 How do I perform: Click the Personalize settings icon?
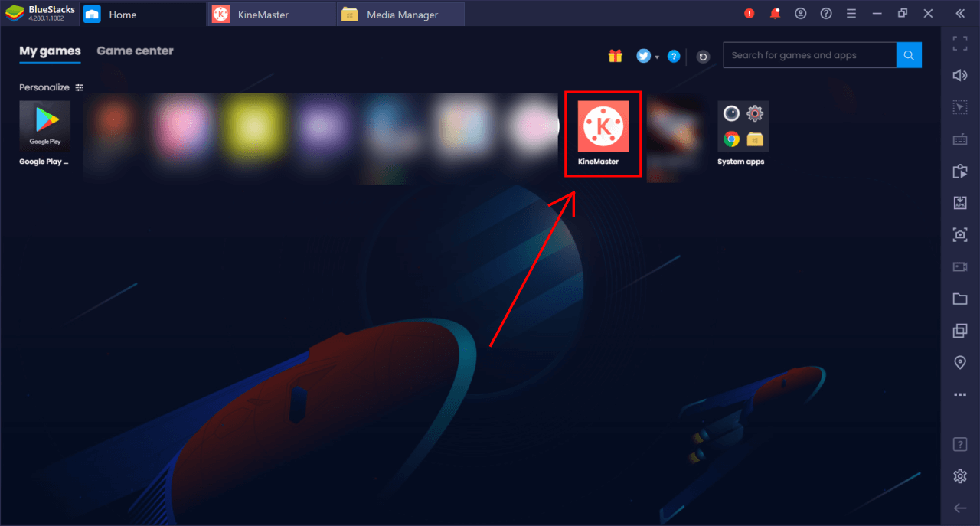click(79, 88)
